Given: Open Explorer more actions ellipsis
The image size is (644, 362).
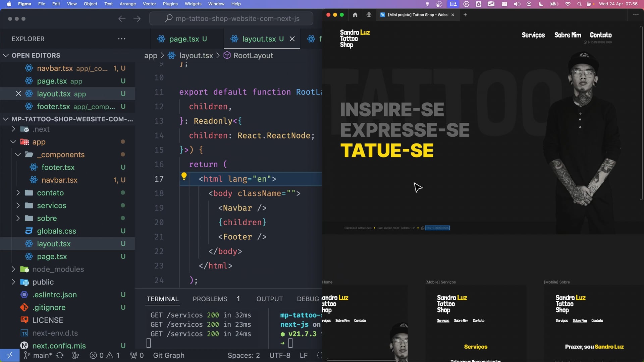Looking at the screenshot, I should point(122,39).
